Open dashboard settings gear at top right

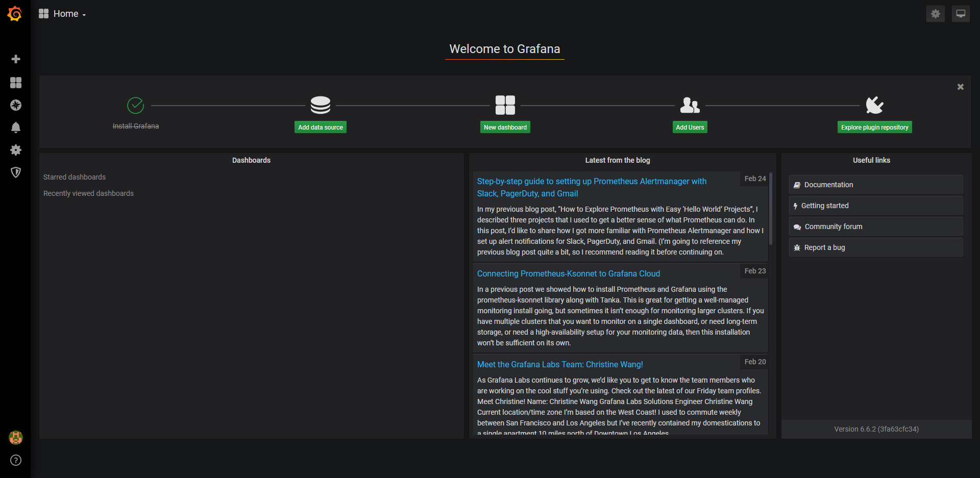(935, 14)
